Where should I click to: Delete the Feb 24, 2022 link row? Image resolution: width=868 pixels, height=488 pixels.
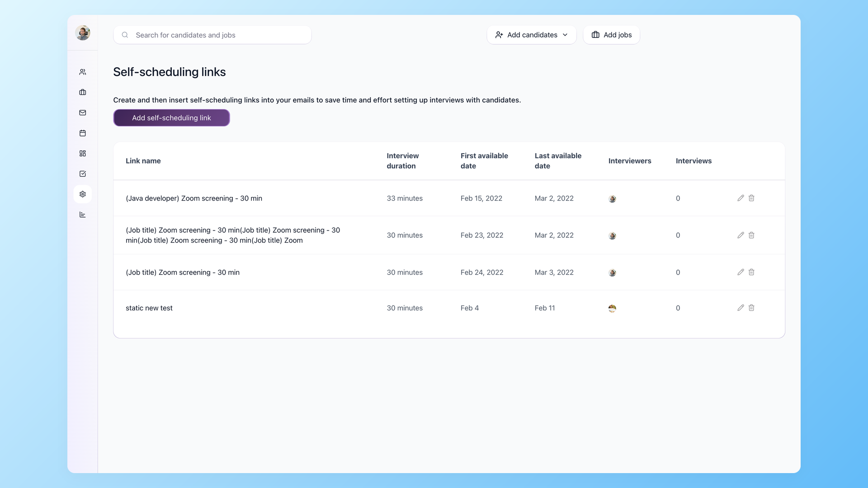click(x=751, y=272)
